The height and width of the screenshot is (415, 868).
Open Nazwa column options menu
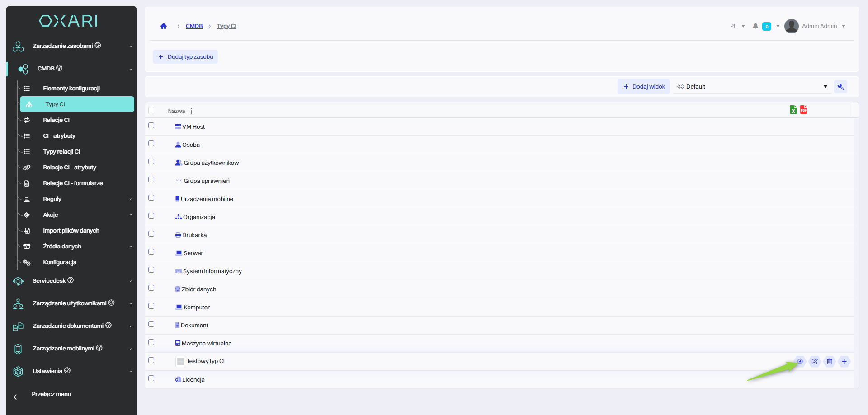tap(191, 111)
